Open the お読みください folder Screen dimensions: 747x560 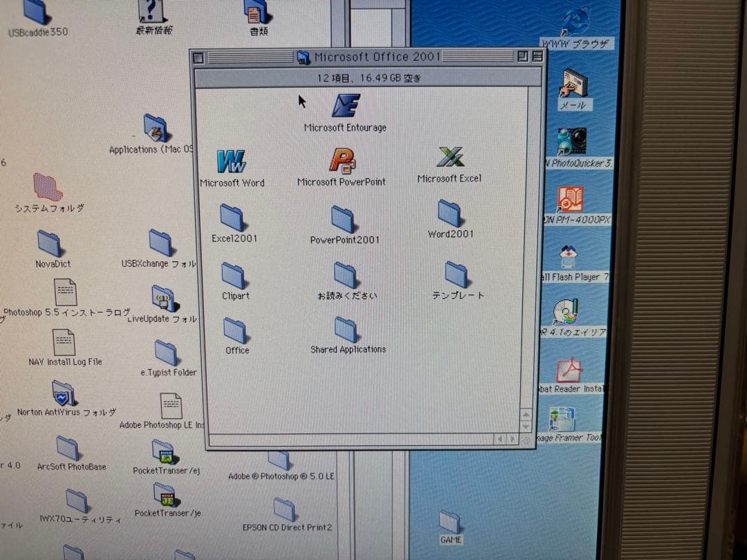click(x=346, y=275)
